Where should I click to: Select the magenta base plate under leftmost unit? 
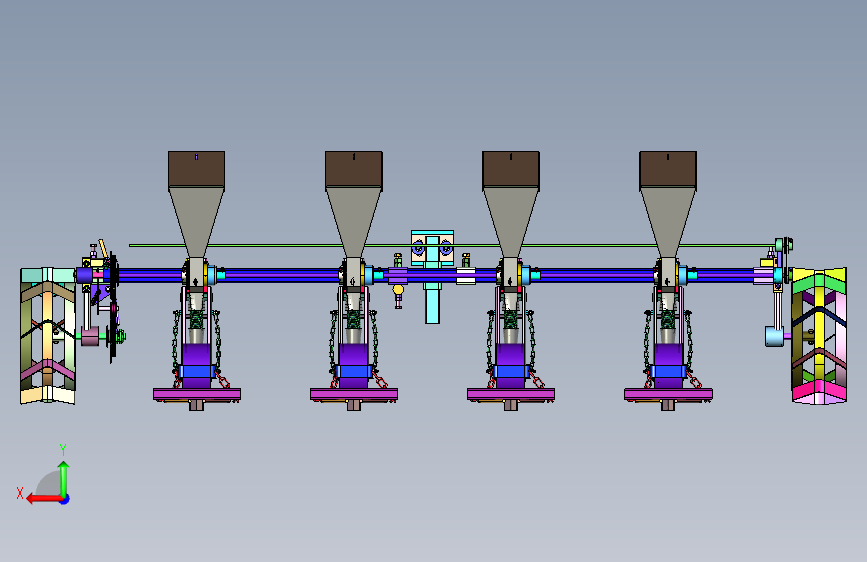pos(197,394)
